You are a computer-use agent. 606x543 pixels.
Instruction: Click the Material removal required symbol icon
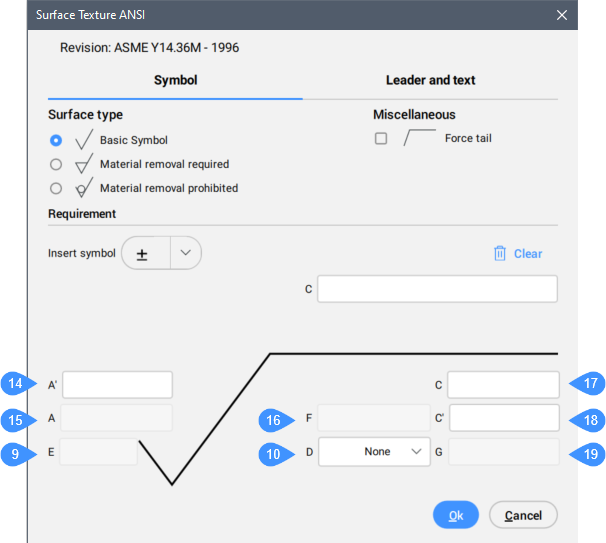[x=84, y=165]
